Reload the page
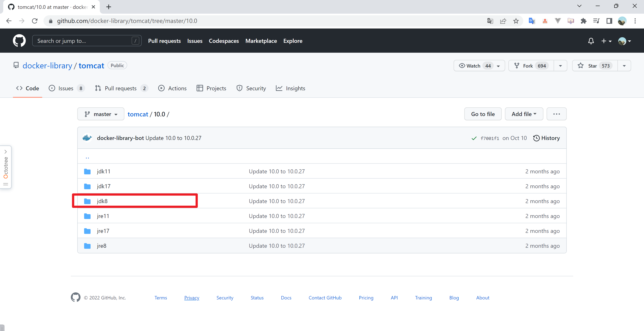644x331 pixels. tap(35, 21)
